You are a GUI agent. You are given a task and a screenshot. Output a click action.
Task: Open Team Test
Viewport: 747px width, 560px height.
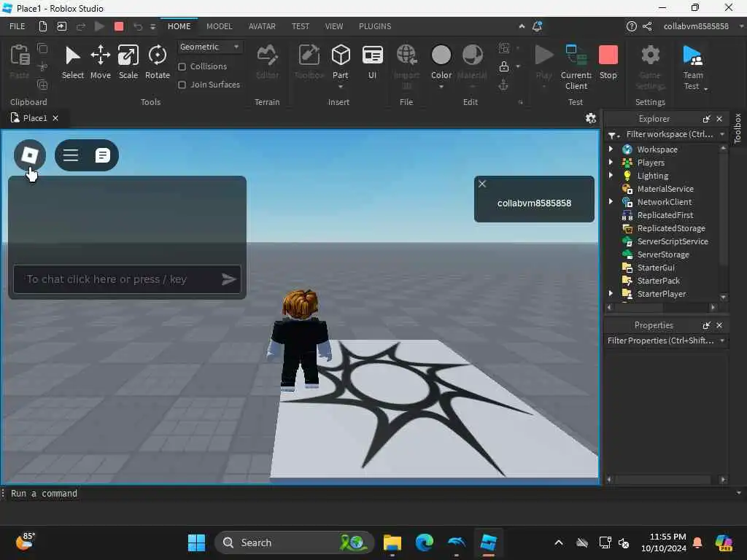click(x=693, y=66)
